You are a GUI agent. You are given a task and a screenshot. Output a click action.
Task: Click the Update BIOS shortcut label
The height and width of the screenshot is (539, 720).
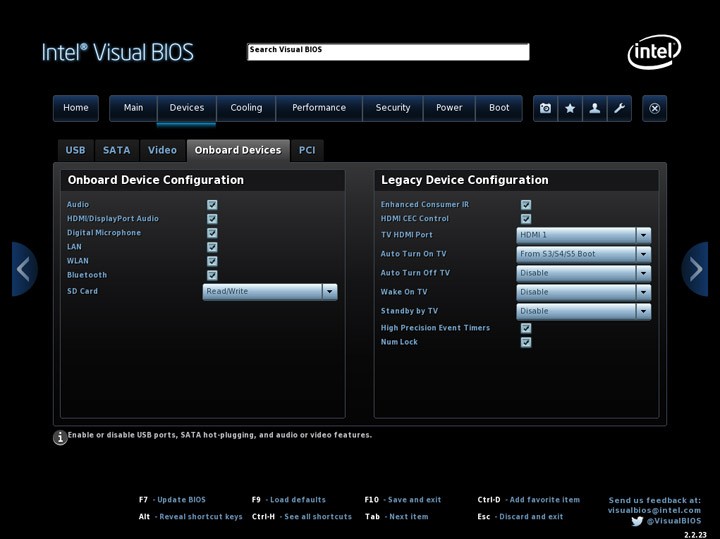point(181,500)
